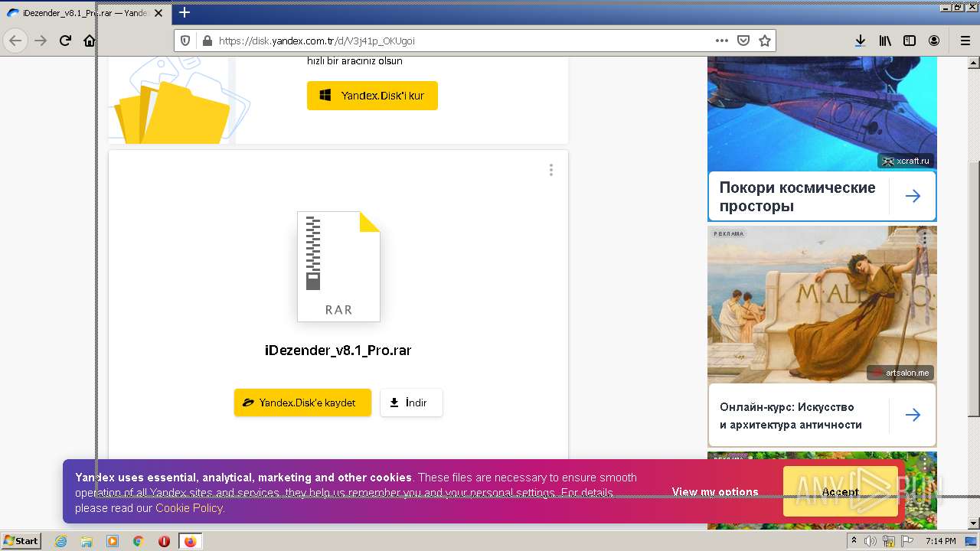980x551 pixels.
Task: Open the Онлайн-курс: Искусство ad link
Action: pyautogui.click(x=791, y=416)
